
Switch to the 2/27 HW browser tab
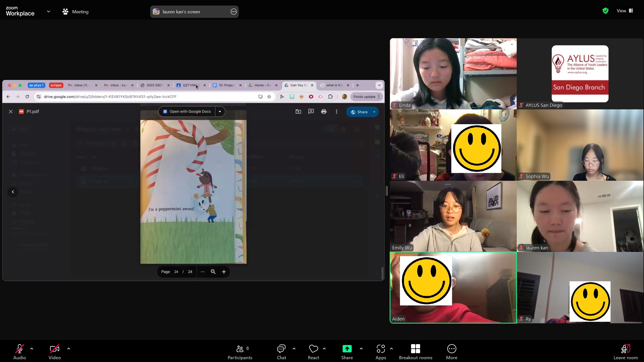191,85
